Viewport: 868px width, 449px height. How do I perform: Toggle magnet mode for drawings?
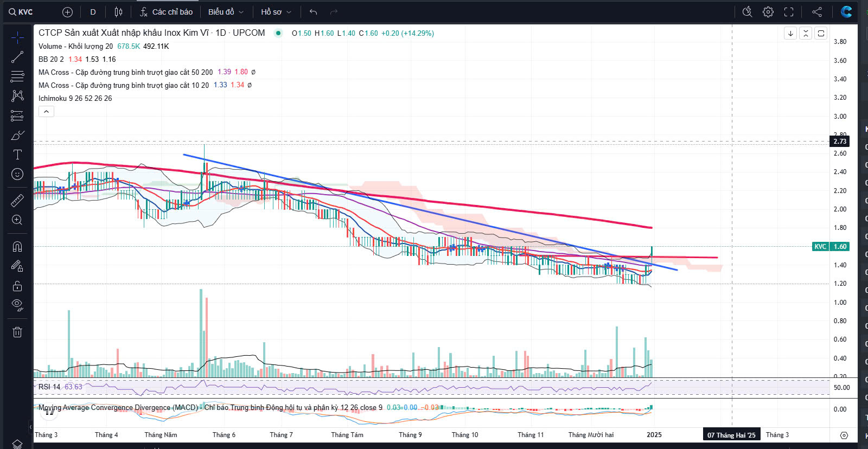click(x=17, y=247)
